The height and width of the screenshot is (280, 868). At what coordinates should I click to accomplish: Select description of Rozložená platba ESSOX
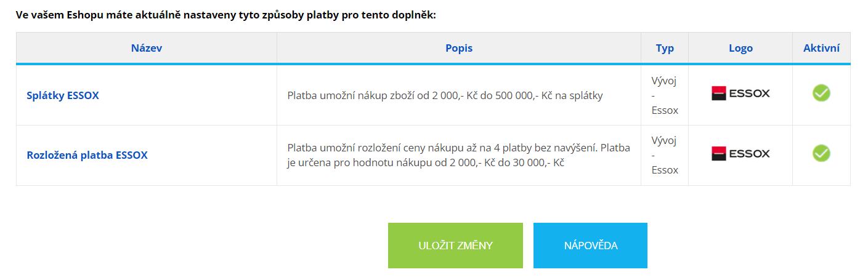tap(459, 156)
